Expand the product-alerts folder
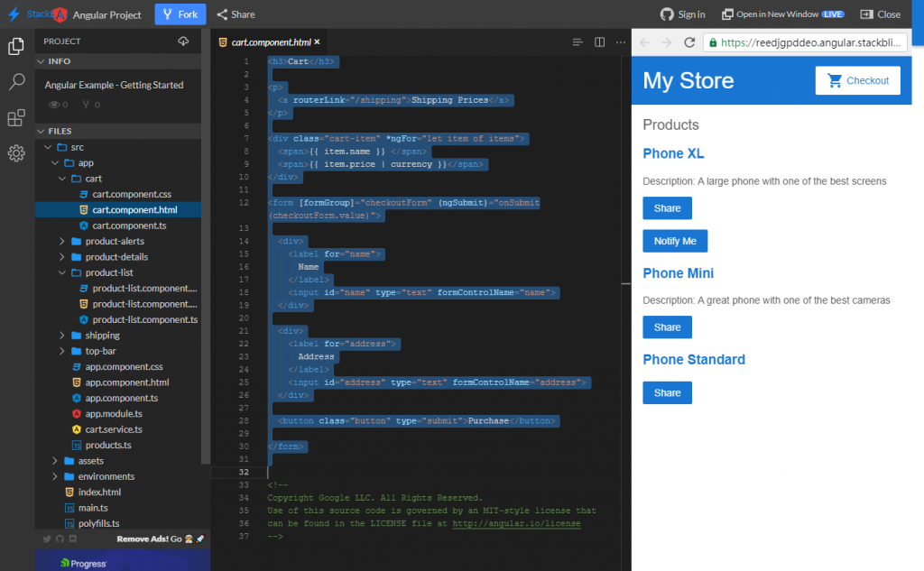Viewport: 924px width, 571px height. 62,241
